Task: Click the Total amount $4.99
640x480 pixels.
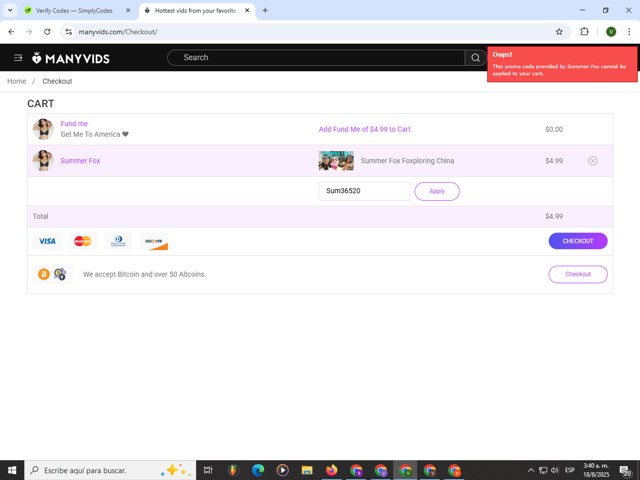Action: pyautogui.click(x=554, y=216)
